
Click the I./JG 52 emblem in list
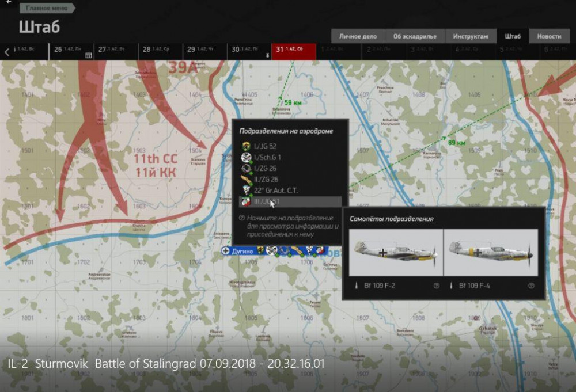tap(246, 146)
